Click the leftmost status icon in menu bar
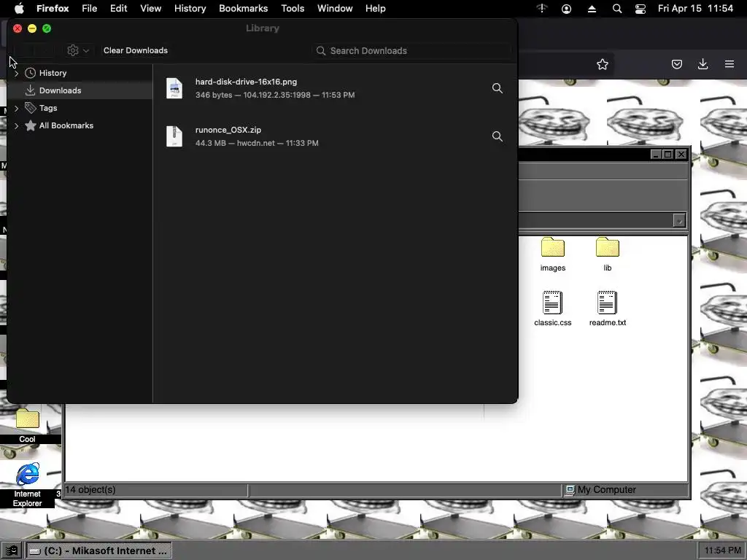The width and height of the screenshot is (747, 560). tap(542, 9)
